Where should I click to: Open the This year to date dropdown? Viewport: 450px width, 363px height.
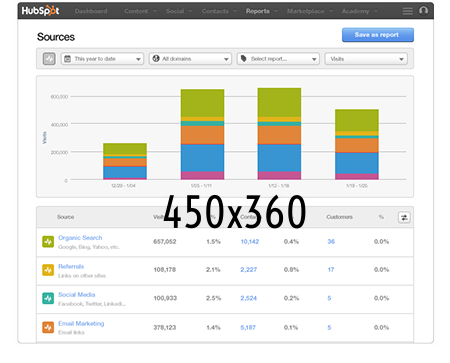102,59
